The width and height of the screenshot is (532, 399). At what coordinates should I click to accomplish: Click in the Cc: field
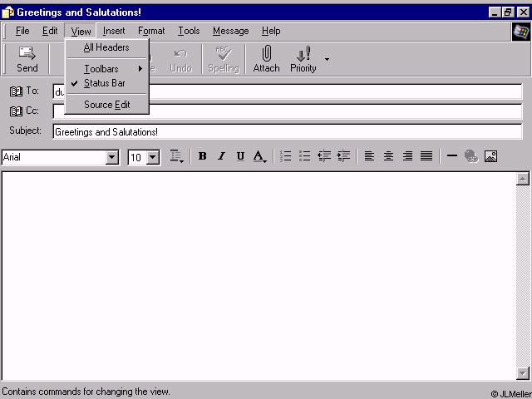pyautogui.click(x=288, y=111)
